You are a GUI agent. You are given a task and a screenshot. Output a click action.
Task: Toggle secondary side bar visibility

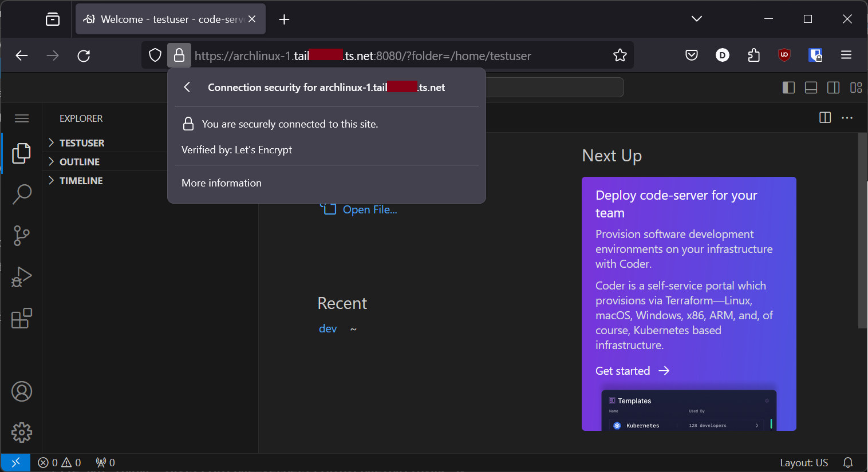(x=833, y=88)
